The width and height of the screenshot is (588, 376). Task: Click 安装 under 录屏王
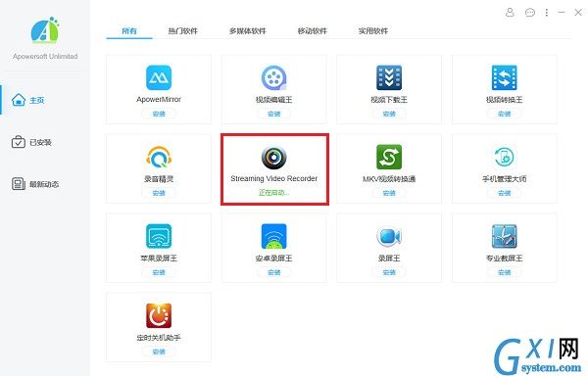point(389,272)
